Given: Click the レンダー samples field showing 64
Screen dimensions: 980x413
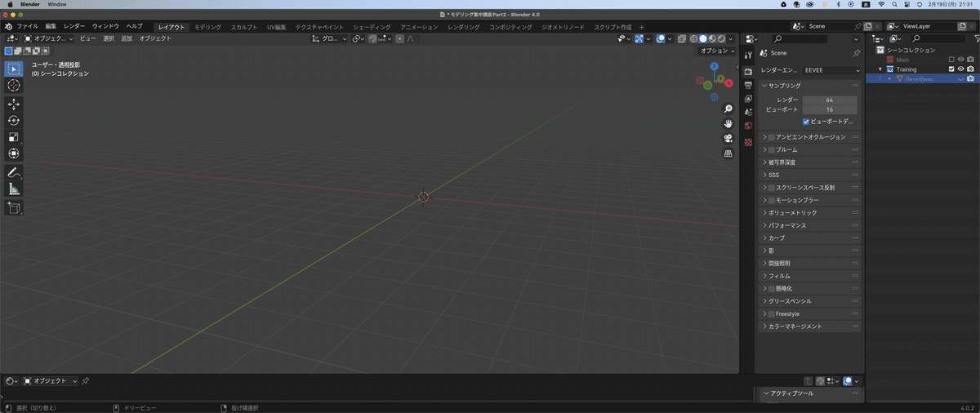Looking at the screenshot, I should tap(830, 100).
